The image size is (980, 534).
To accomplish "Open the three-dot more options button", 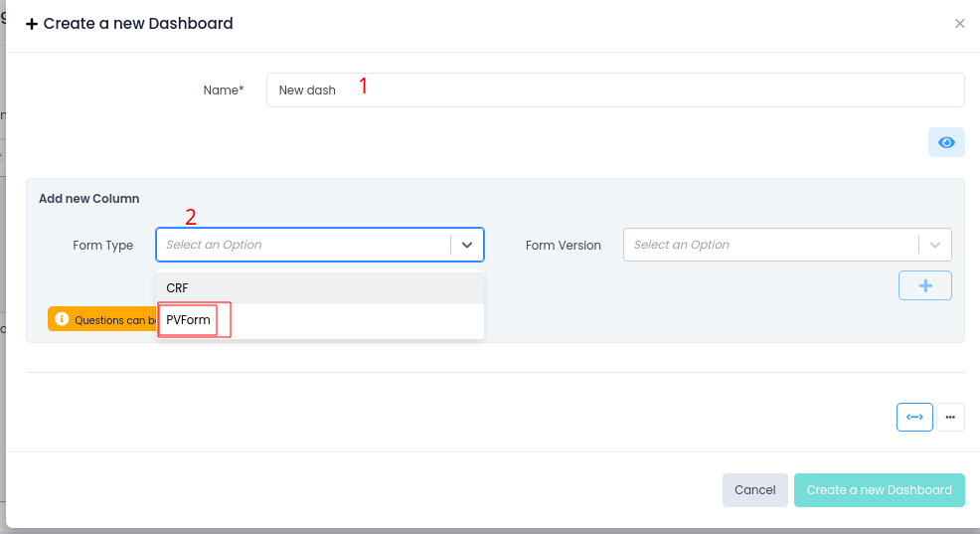I will pyautogui.click(x=950, y=417).
